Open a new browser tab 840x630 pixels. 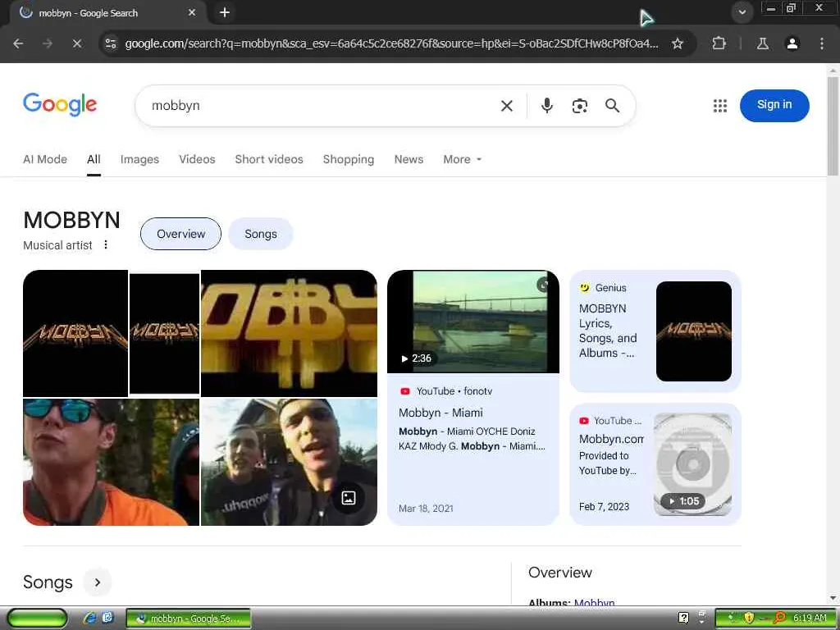click(x=225, y=12)
